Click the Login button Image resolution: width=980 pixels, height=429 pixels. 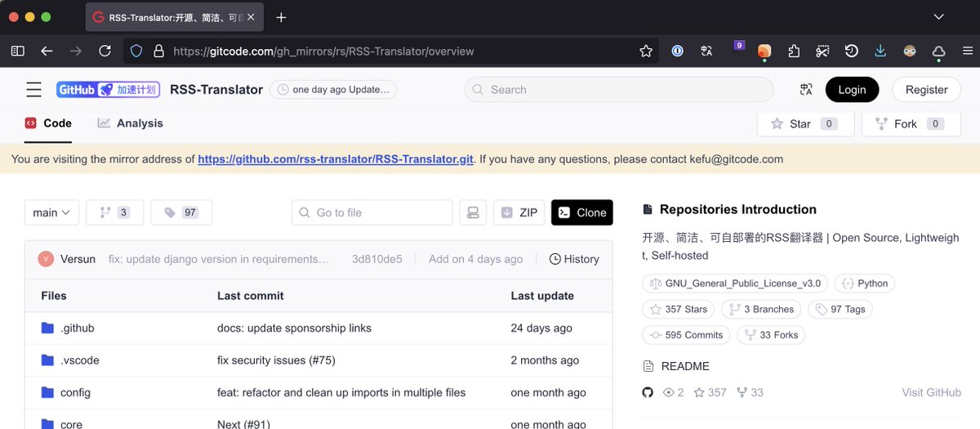point(852,90)
